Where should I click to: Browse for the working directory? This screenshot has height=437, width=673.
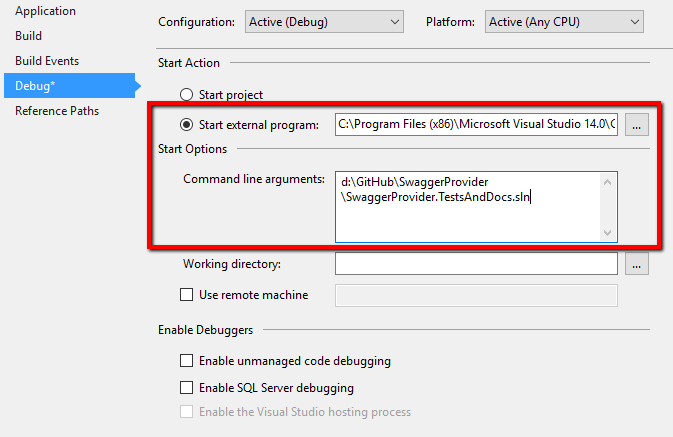(x=638, y=264)
